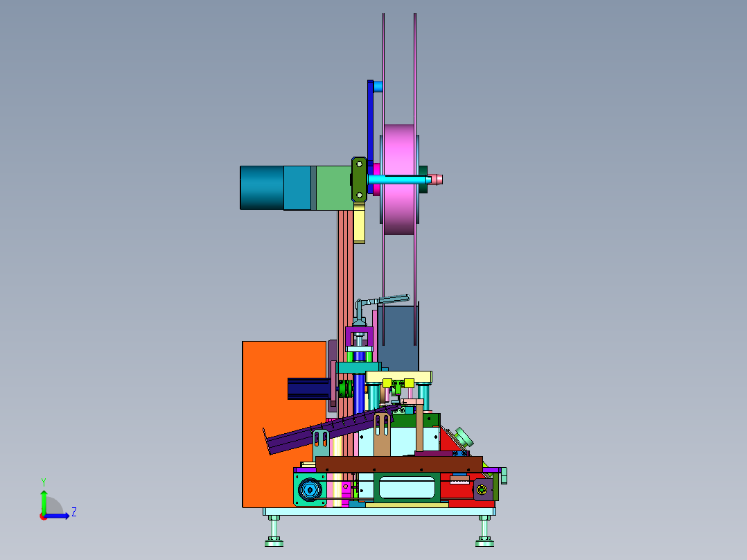Select the salmon vertical support column
This screenshot has height=560, width=747.
[x=346, y=286]
